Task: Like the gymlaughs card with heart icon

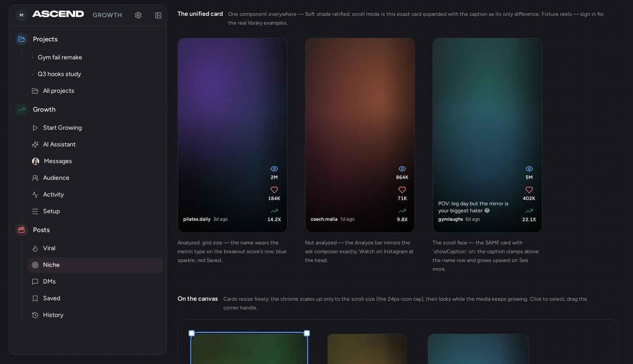Action: point(529,190)
